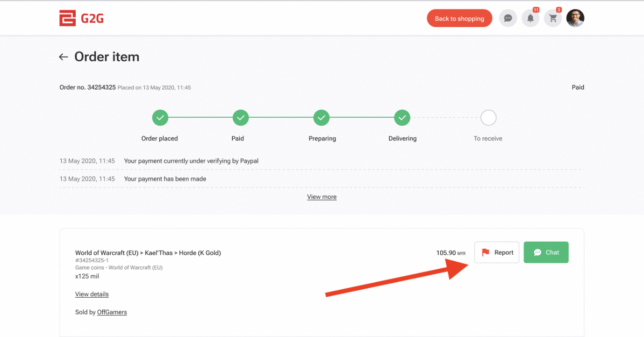The width and height of the screenshot is (644, 337).
Task: Open the user profile avatar
Action: [575, 19]
